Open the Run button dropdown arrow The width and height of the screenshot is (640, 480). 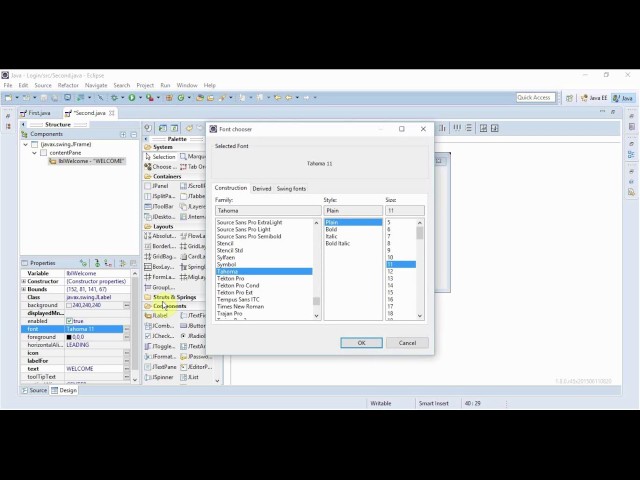[x=140, y=98]
